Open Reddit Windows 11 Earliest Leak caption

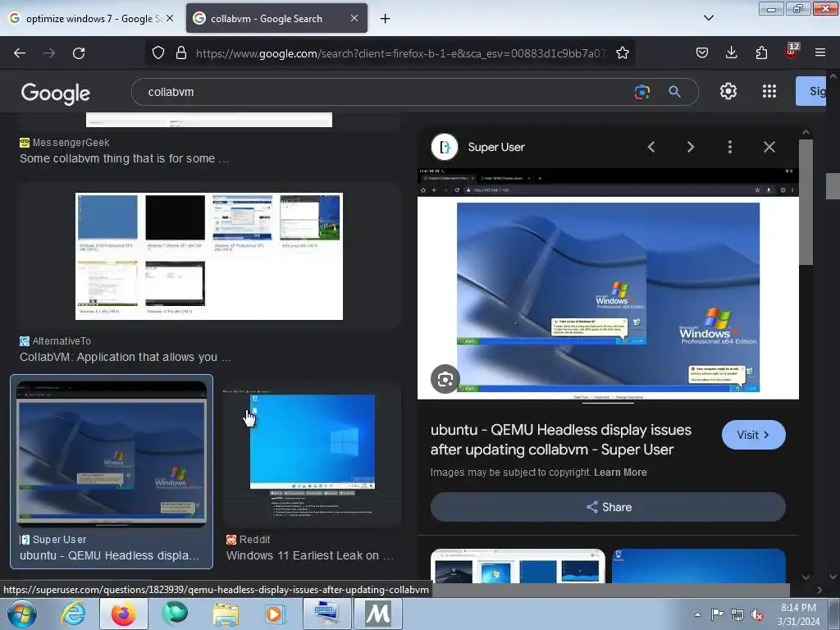click(309, 555)
